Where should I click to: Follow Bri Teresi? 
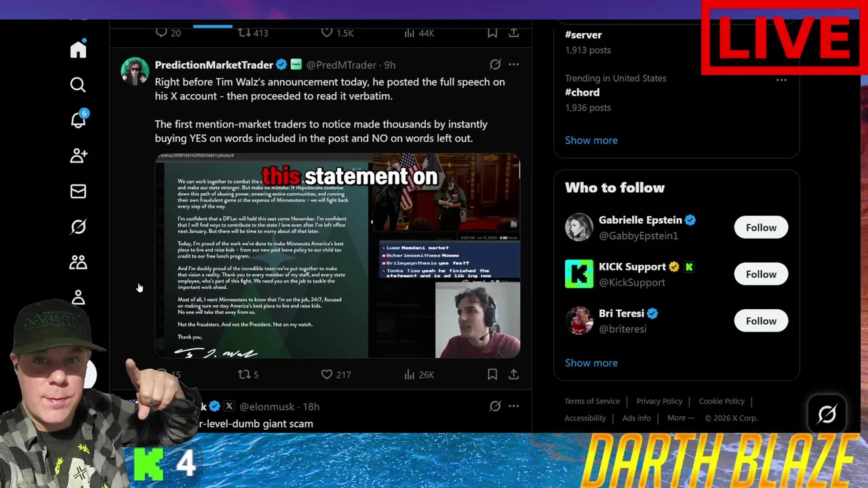(761, 321)
